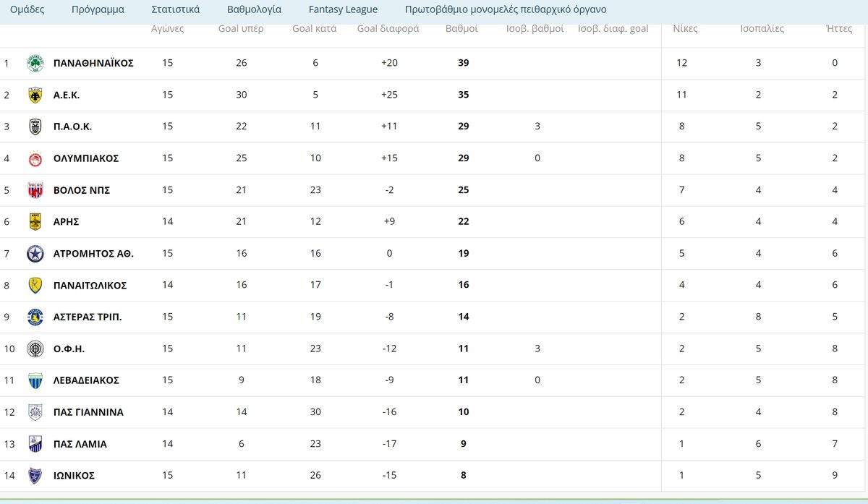
Task: Click the Panathinaikos team crest icon
Action: [x=35, y=64]
